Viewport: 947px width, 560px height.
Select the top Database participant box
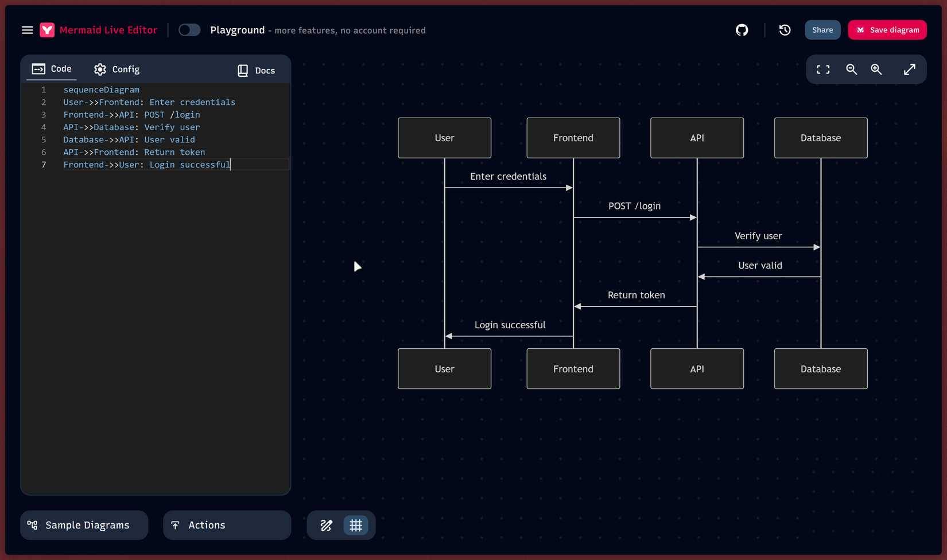[821, 138]
